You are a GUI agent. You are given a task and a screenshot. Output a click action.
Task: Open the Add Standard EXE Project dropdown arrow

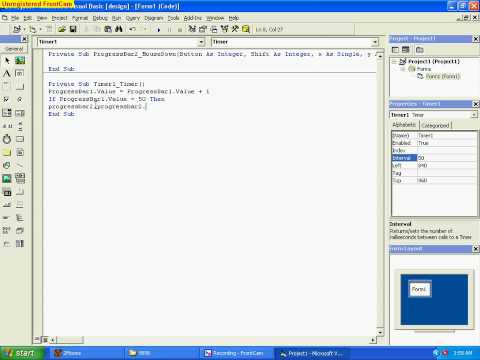[x=24, y=29]
